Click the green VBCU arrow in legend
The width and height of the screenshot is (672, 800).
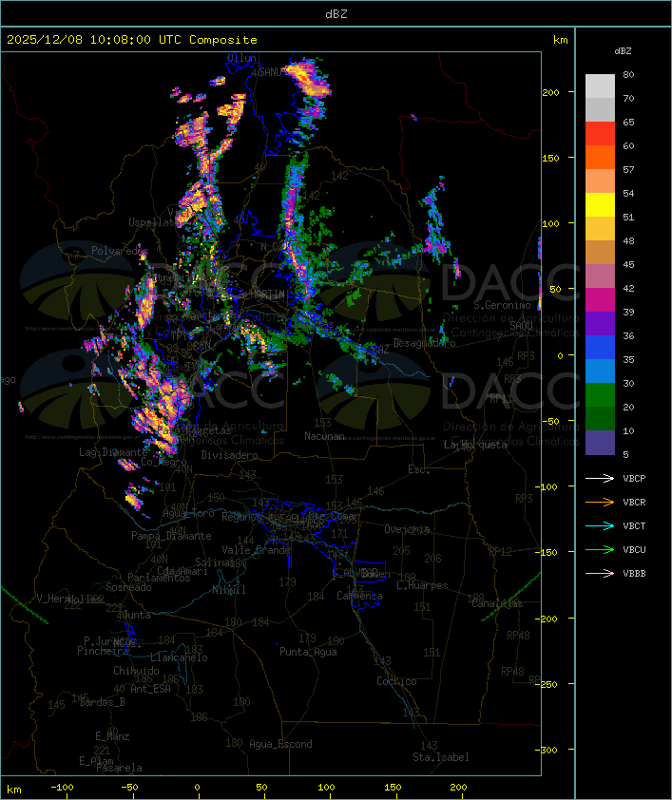pos(600,549)
